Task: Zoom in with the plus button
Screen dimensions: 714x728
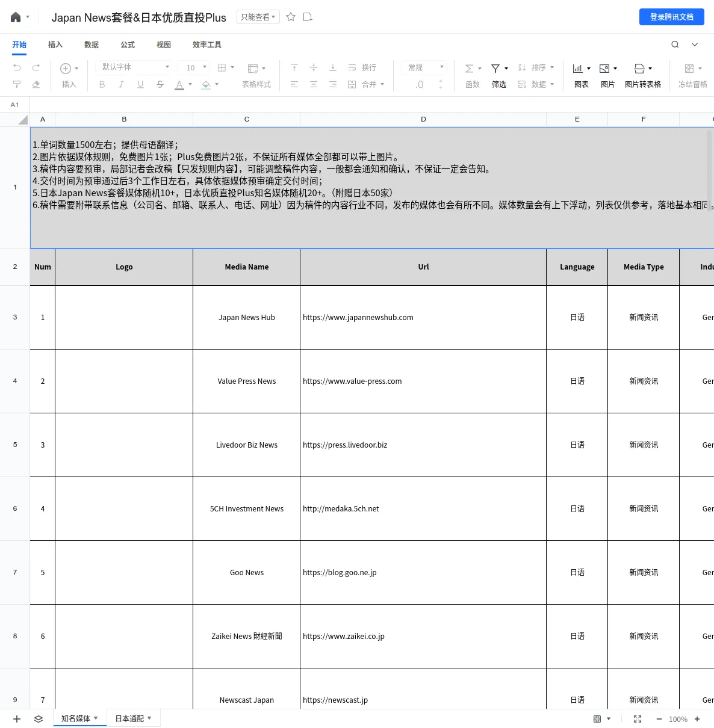Action: (x=697, y=719)
